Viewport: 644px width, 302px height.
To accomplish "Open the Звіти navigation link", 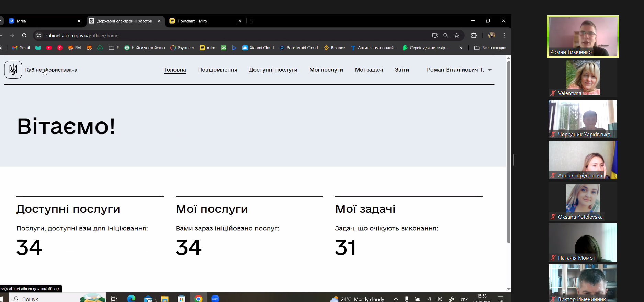I will (402, 70).
